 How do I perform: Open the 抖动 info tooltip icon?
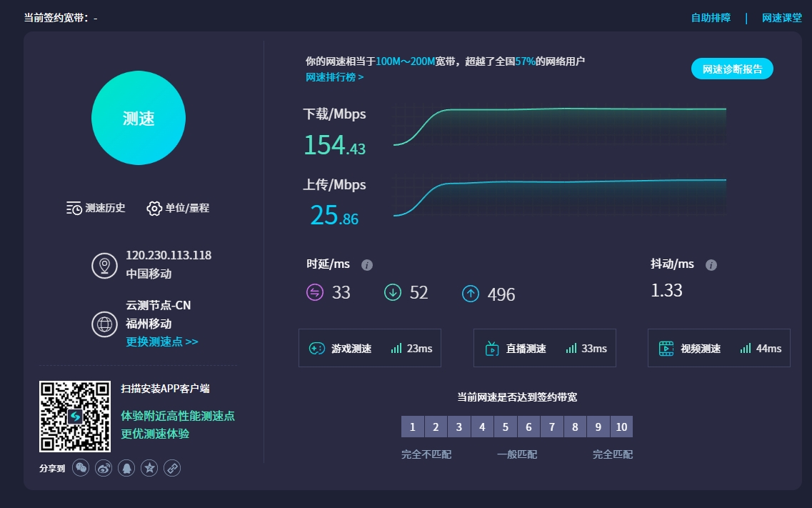point(711,264)
